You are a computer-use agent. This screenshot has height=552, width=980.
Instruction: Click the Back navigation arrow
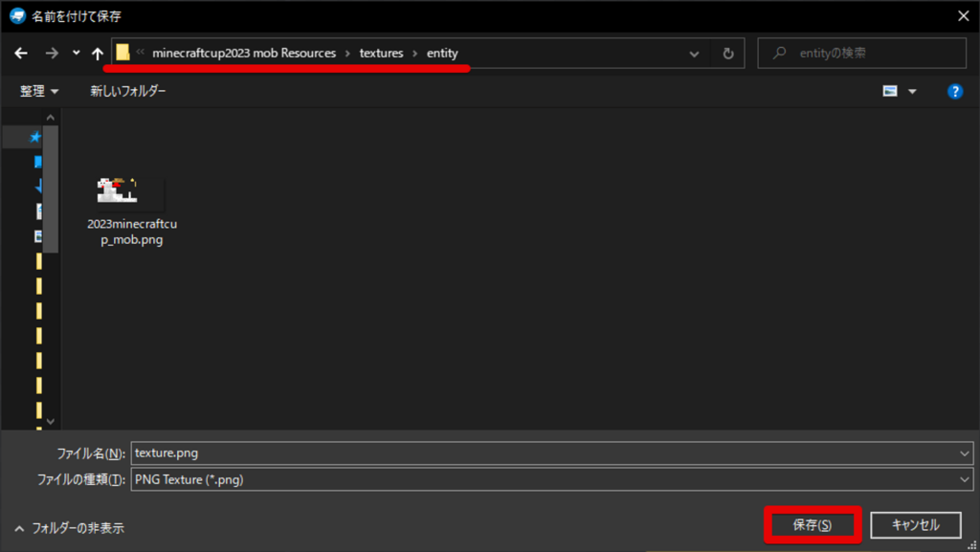click(x=21, y=54)
